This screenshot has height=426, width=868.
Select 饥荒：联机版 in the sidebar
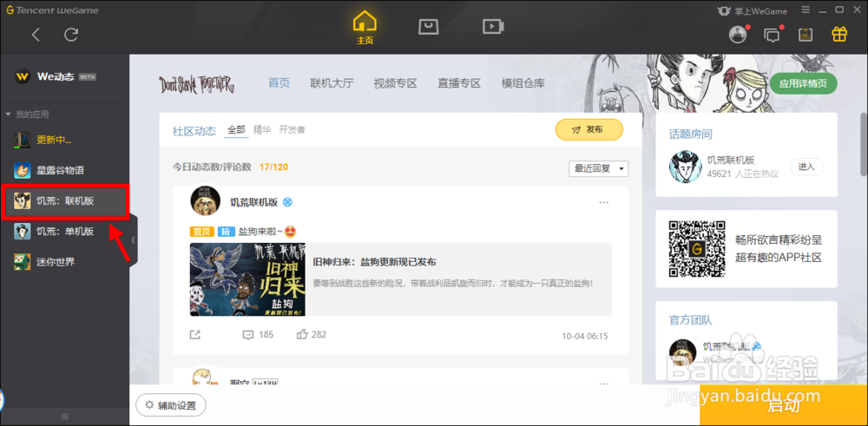point(64,200)
